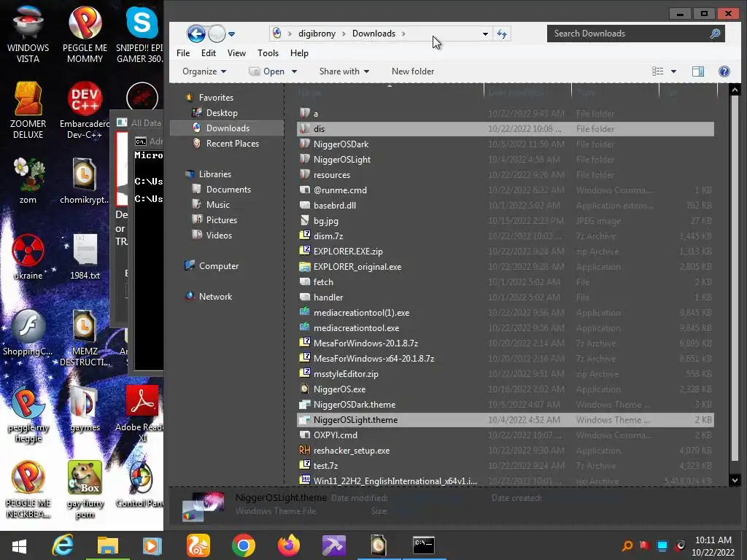Select the basebrd.dll file
This screenshot has width=747, height=560.
pos(505,205)
